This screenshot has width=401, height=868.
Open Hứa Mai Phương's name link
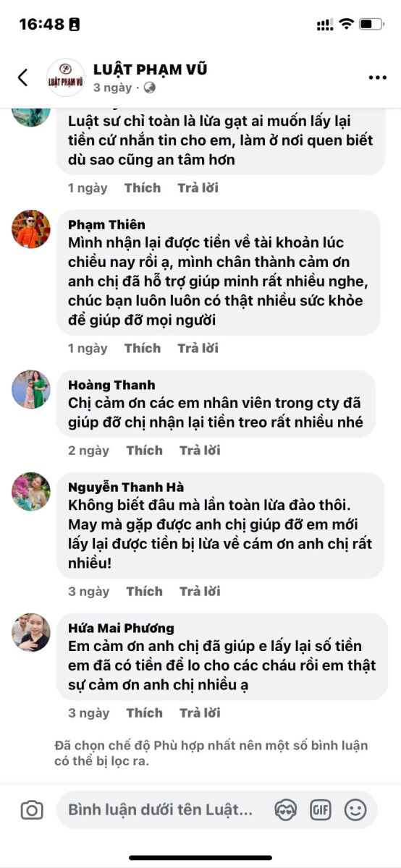pos(121,627)
